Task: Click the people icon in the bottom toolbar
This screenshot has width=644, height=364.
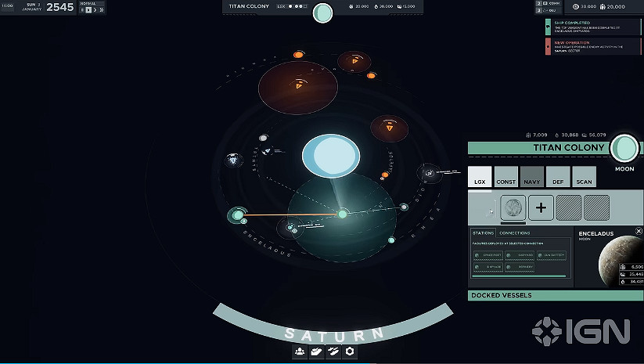Action: point(300,351)
